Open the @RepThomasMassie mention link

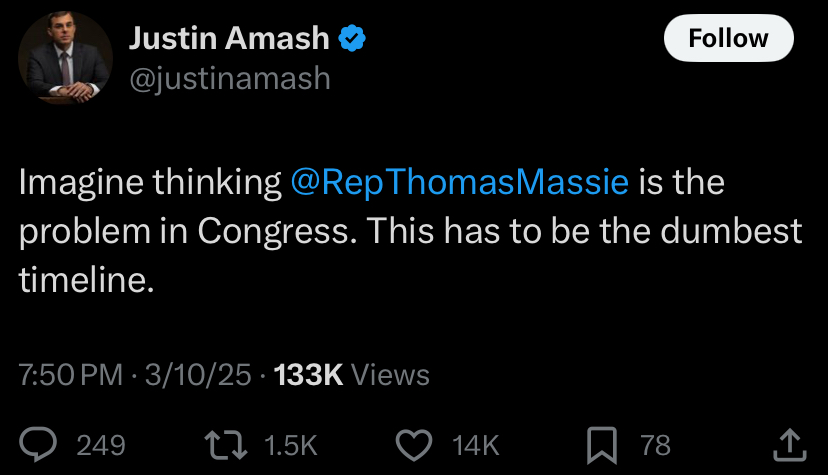[x=459, y=182]
